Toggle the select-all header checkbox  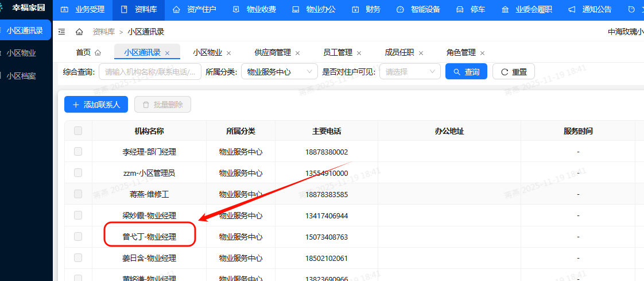[78, 131]
